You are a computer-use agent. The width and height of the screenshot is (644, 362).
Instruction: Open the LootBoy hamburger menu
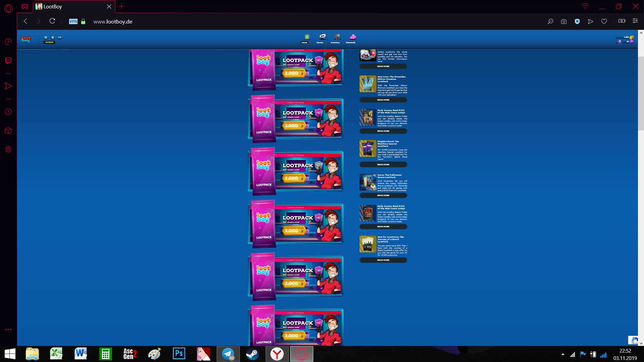pyautogui.click(x=46, y=37)
